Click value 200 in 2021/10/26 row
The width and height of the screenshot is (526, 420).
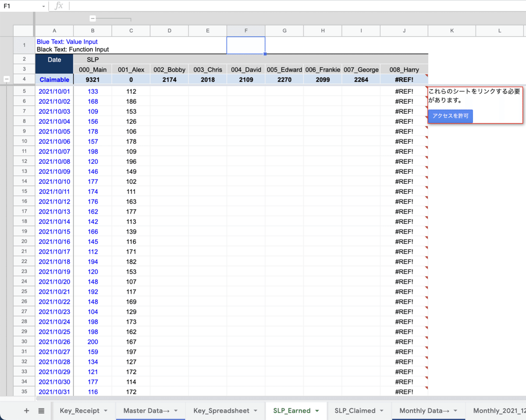(92, 342)
